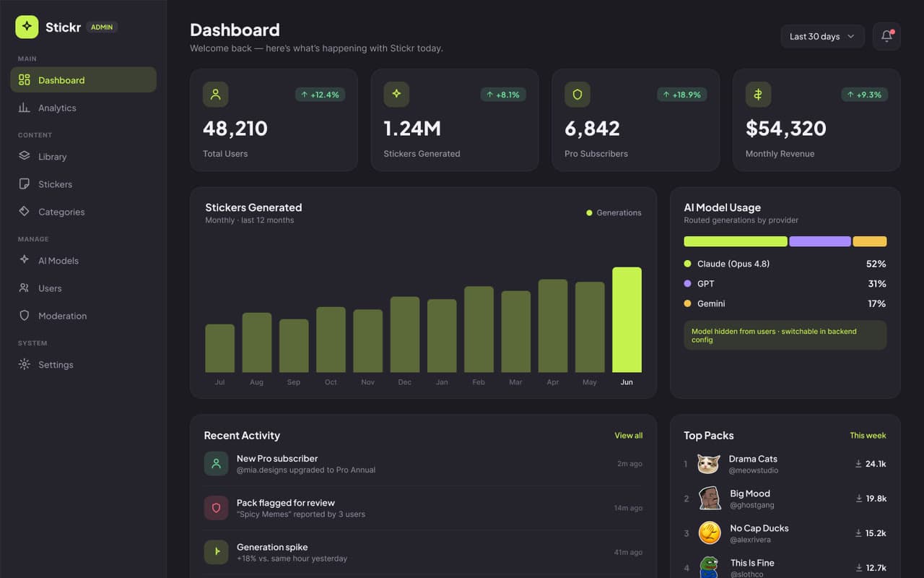Click the Monthly Revenue dollar icon

(x=758, y=95)
